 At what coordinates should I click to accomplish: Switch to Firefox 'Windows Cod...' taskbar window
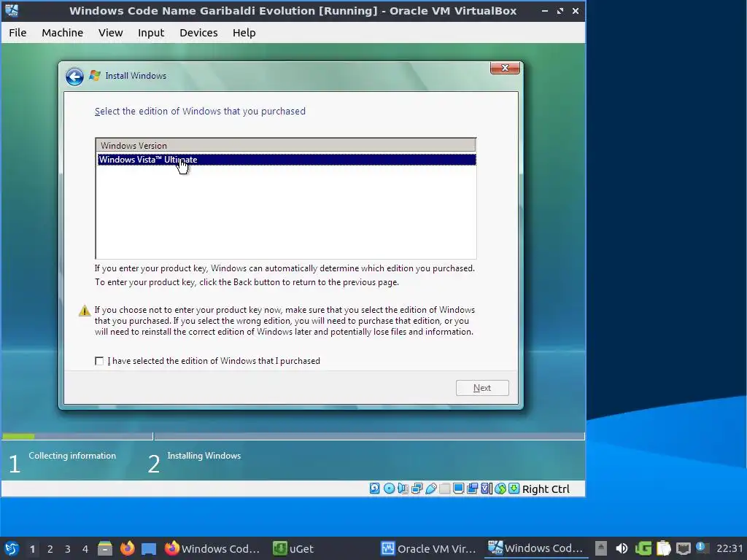tap(212, 548)
